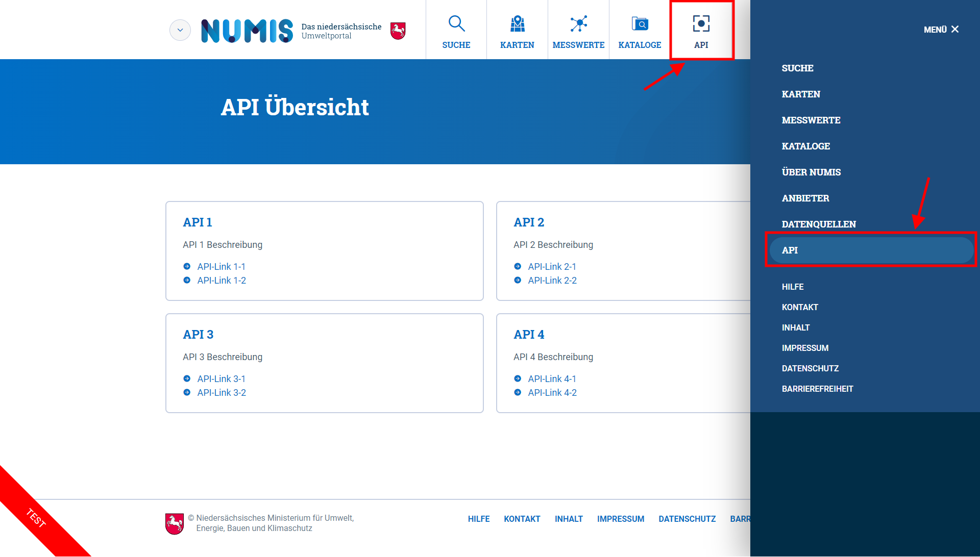980x557 pixels.
Task: Select Datenquellen from the side menu
Action: pos(819,223)
